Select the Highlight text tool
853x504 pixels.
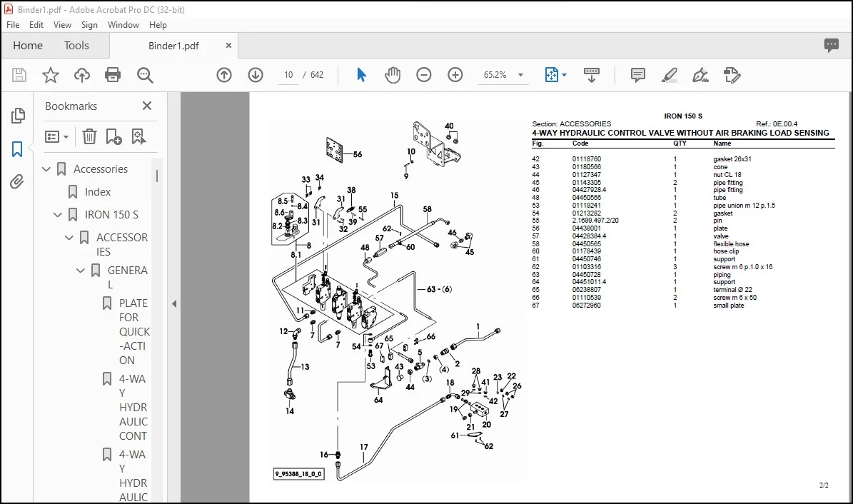click(669, 75)
